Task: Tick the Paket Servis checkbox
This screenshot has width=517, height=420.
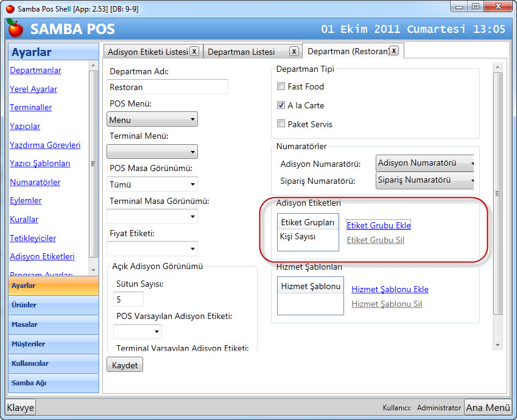Action: 281,124
